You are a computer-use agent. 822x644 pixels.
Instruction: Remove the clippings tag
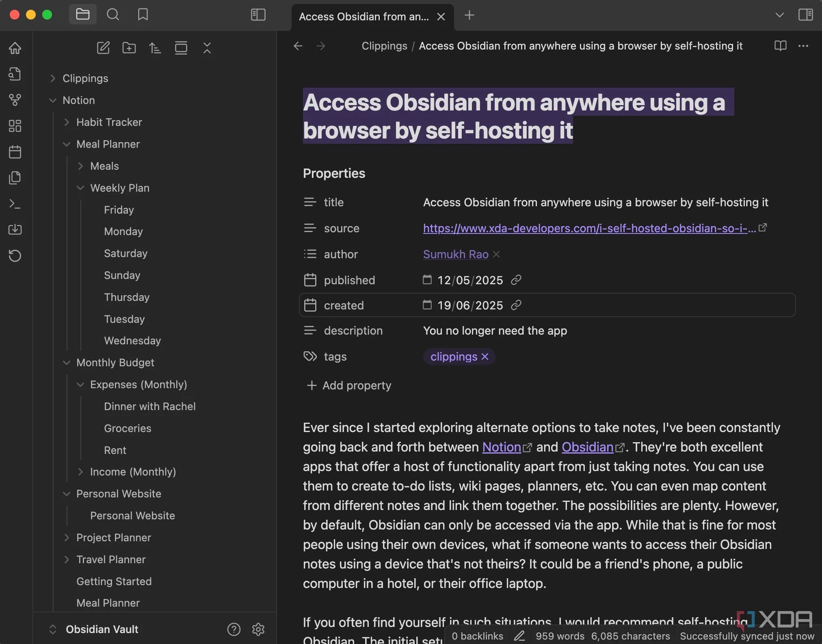[485, 357]
